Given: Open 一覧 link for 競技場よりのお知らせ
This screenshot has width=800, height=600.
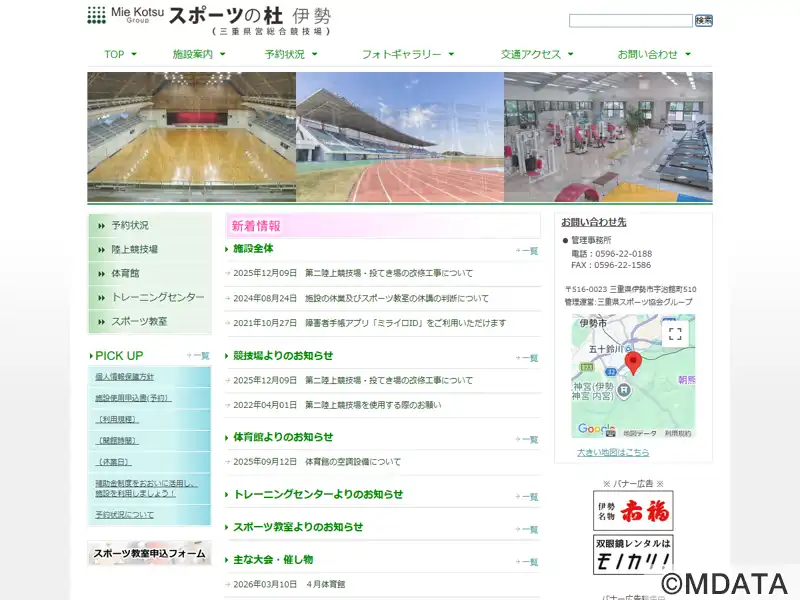Looking at the screenshot, I should click(x=527, y=358).
